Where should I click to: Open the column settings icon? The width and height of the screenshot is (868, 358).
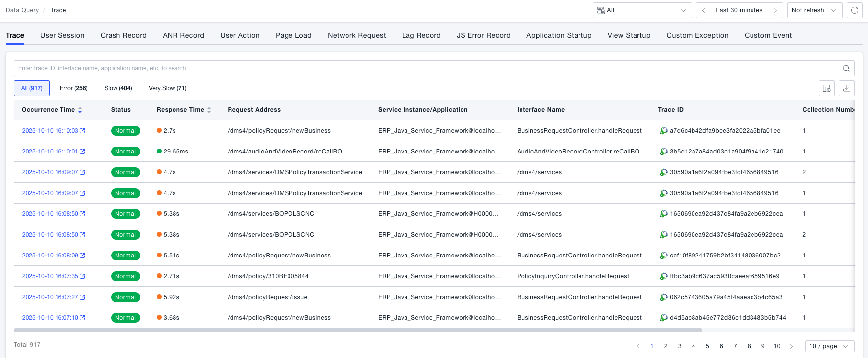click(x=826, y=88)
